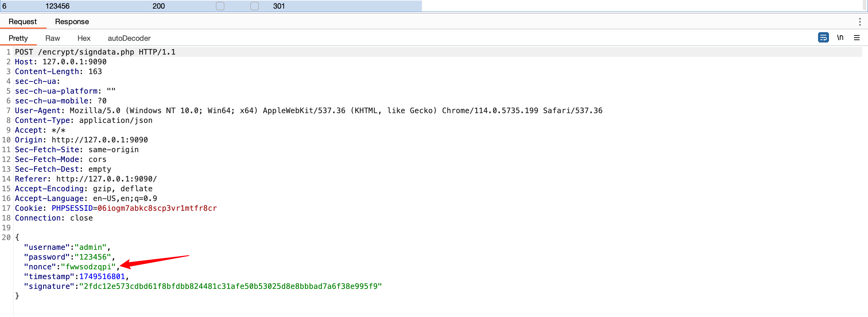This screenshot has height=317, width=868.
Task: Select payload cell 123456 in results row
Action: tap(57, 6)
